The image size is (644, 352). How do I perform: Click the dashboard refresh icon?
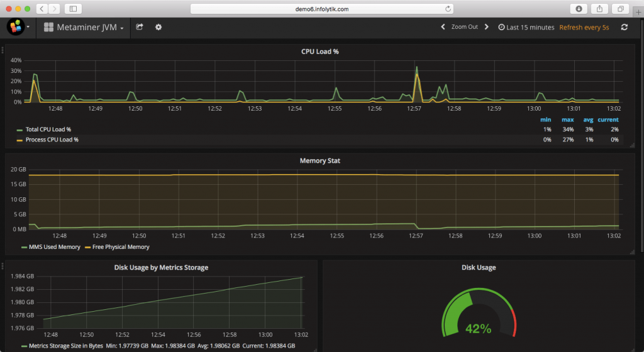[624, 27]
